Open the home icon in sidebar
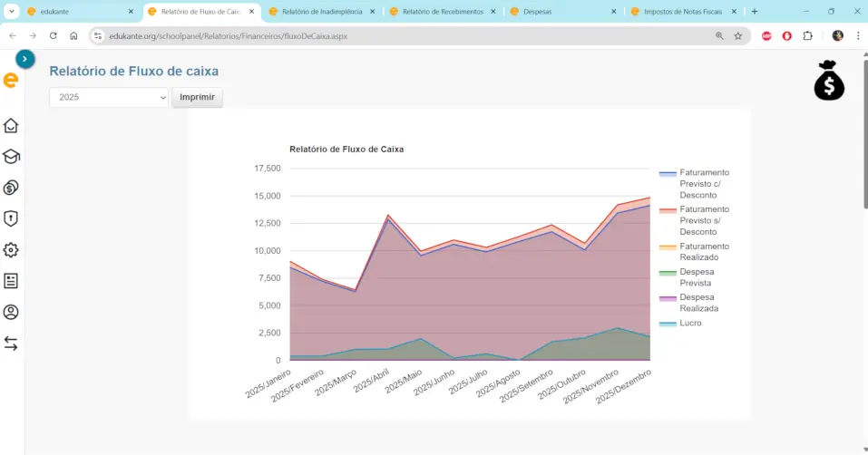This screenshot has height=455, width=868. (x=11, y=126)
